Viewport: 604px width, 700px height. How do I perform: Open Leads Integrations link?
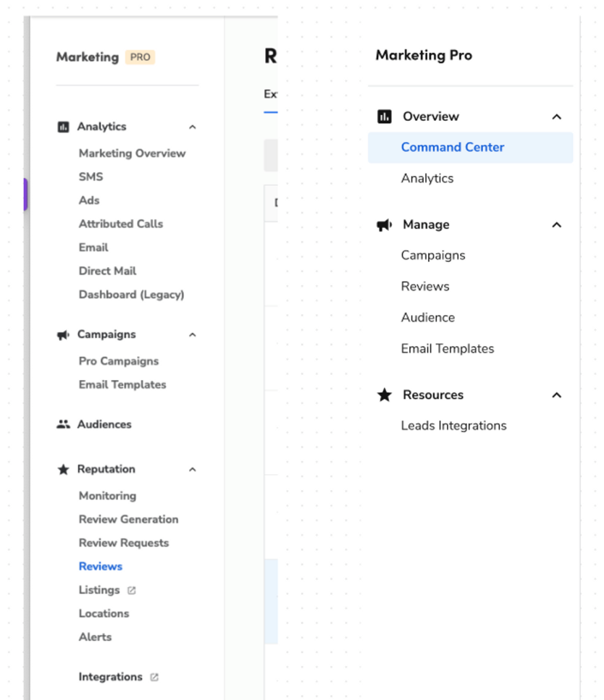(x=453, y=426)
